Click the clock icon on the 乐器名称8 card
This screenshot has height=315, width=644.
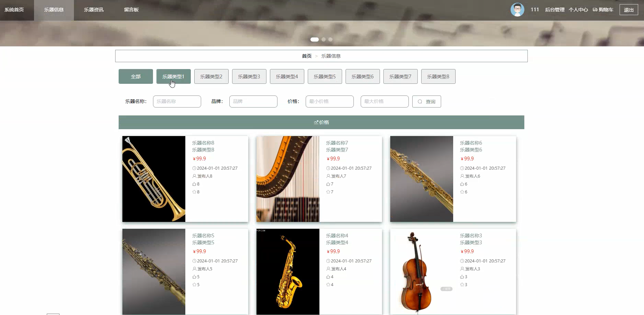(194, 168)
